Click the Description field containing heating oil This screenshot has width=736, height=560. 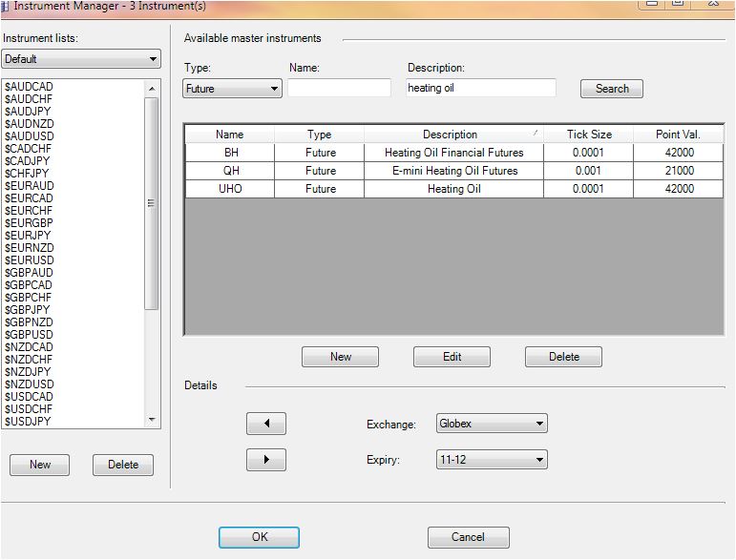481,88
